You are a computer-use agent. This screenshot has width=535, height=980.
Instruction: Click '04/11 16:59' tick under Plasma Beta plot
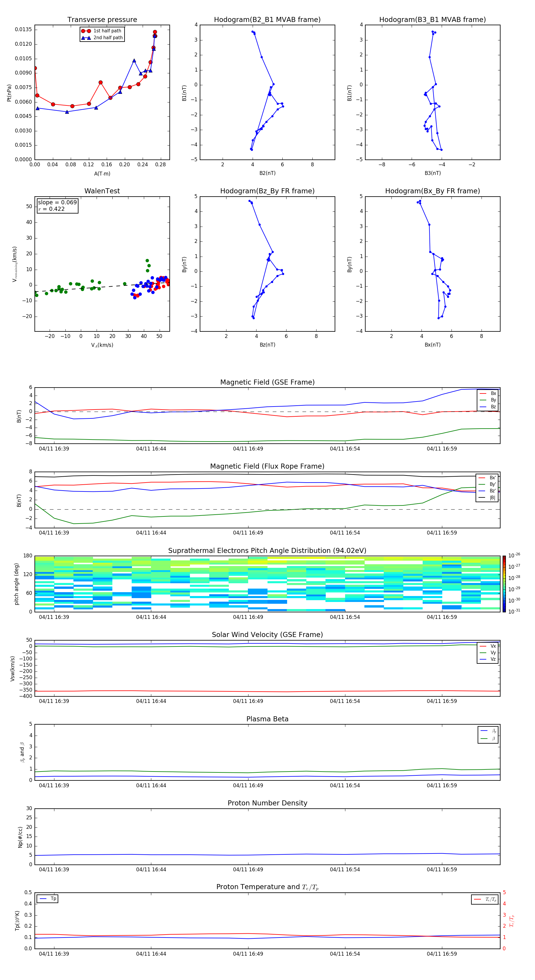click(442, 785)
